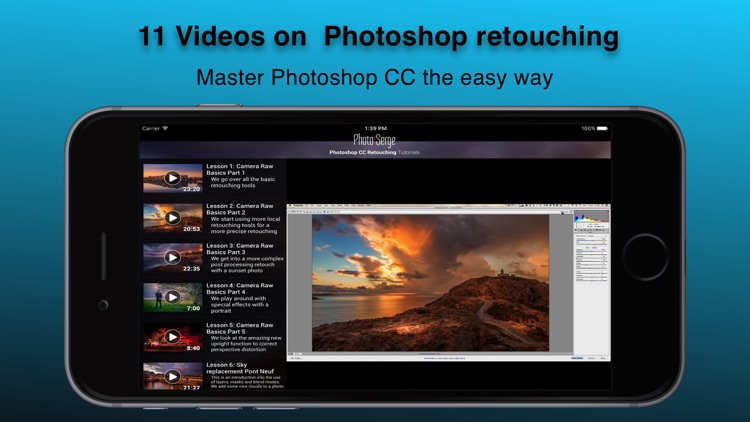Play Lesson 3 Camera Raw Basics Part 3
The height and width of the screenshot is (422, 750).
172,257
